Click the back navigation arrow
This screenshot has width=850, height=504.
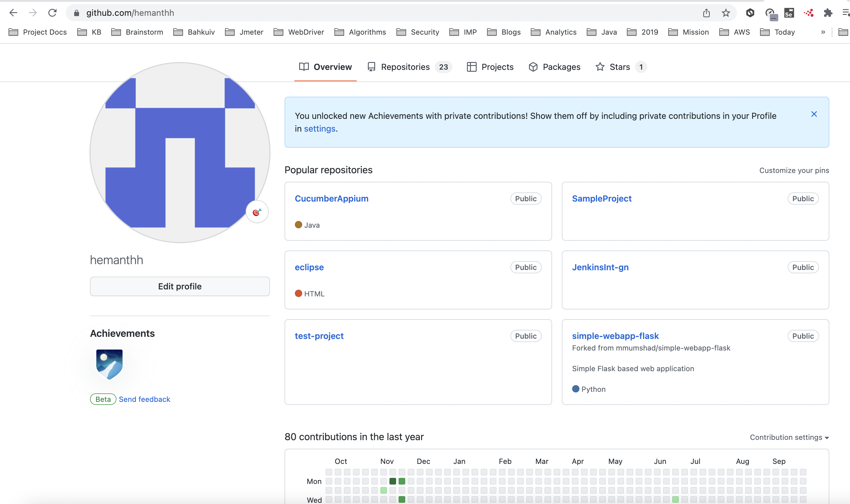14,12
